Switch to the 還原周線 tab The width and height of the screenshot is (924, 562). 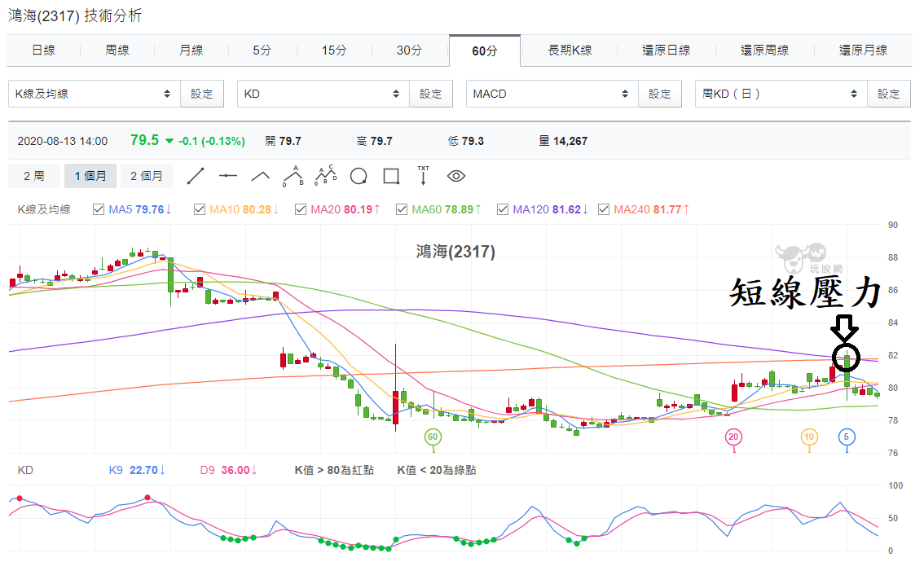(764, 50)
